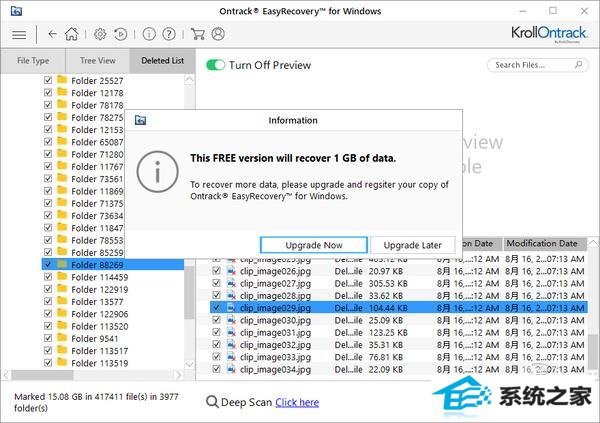Click the Upgrade Later button

point(412,245)
